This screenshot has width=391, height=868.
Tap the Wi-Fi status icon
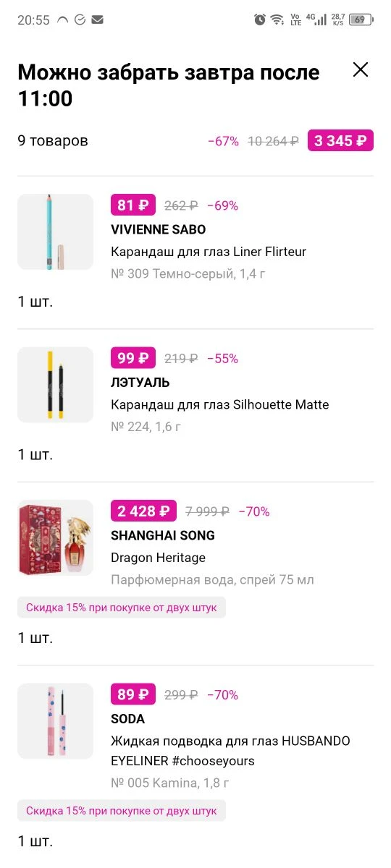[x=277, y=20]
